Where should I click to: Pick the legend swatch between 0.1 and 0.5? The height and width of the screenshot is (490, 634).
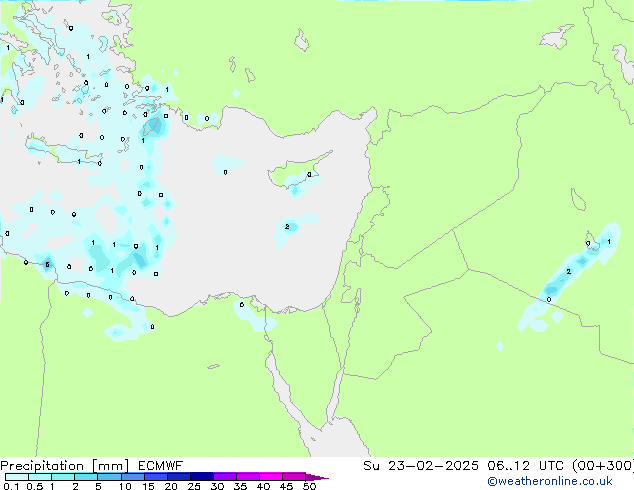tap(17, 477)
